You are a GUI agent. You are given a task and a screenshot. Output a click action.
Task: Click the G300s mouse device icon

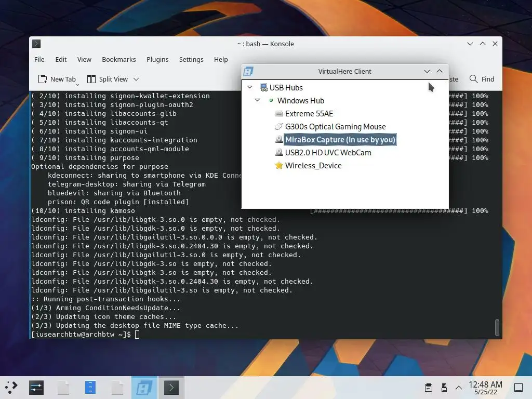pos(279,127)
